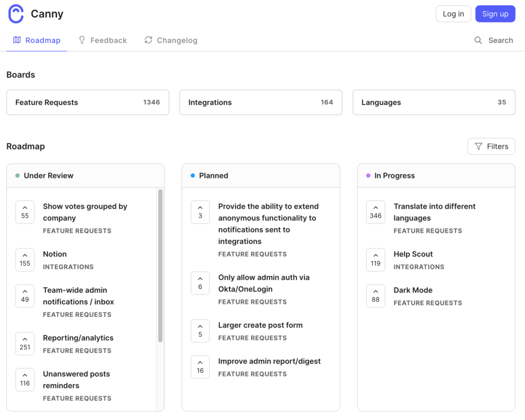Viewport: 525px width, 420px height.
Task: Click the lightbulb icon next to Feedback
Action: (x=81, y=40)
